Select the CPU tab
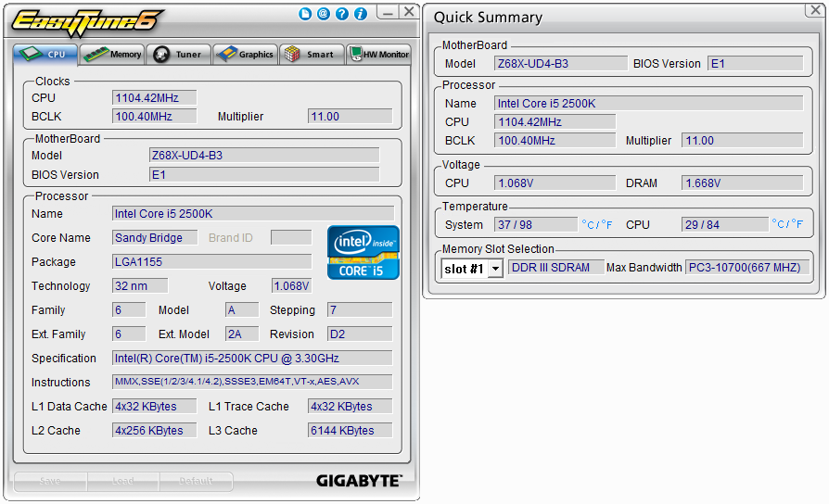Image resolution: width=829 pixels, height=504 pixels. tap(45, 55)
